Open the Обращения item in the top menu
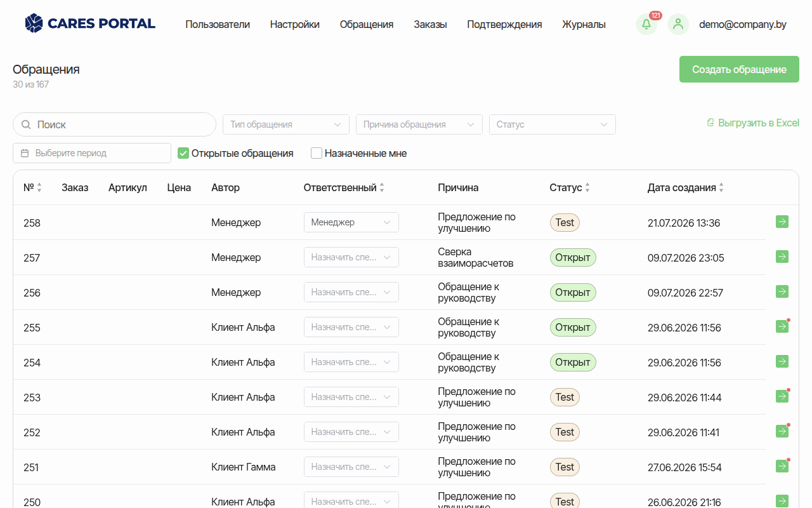Viewport: 812px width, 508px height. [367, 25]
